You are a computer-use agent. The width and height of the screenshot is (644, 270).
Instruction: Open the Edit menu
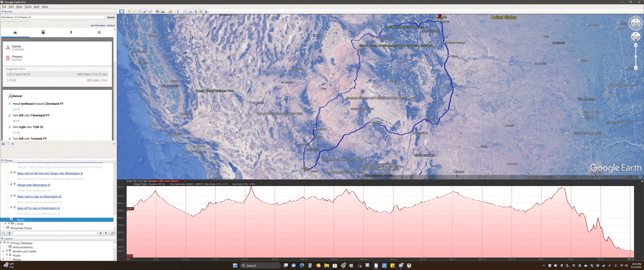[x=11, y=7]
